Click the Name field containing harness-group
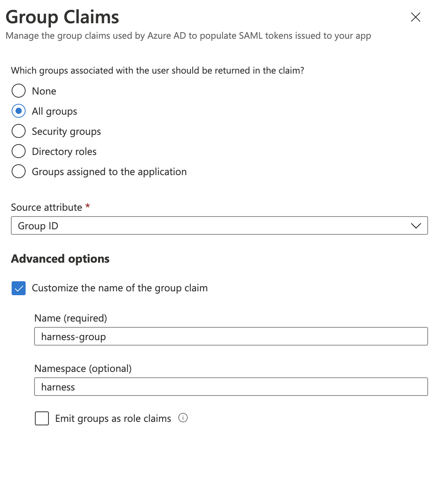 [x=231, y=337]
